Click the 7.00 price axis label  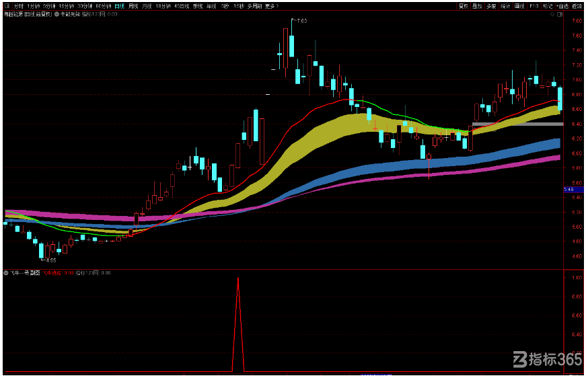577,79
